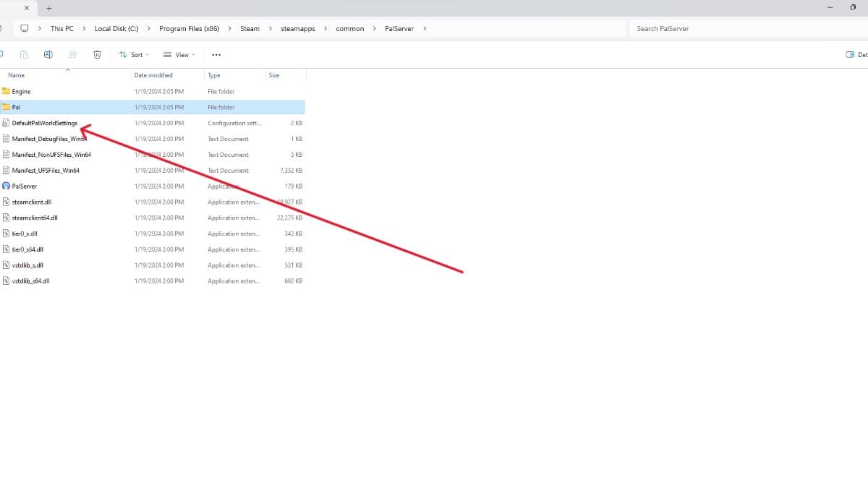Expand the chevron after PalServer in the path
Viewport: 868px width, 488px height.
tap(425, 29)
